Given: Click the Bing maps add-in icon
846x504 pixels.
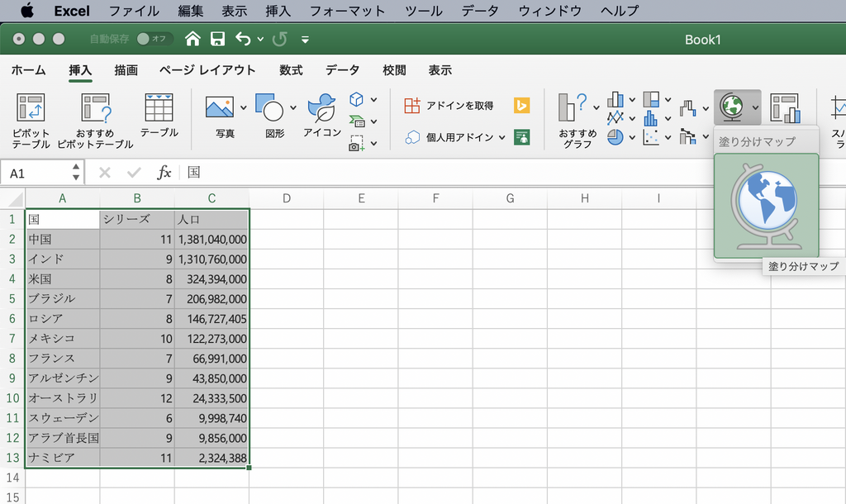Looking at the screenshot, I should tap(521, 106).
